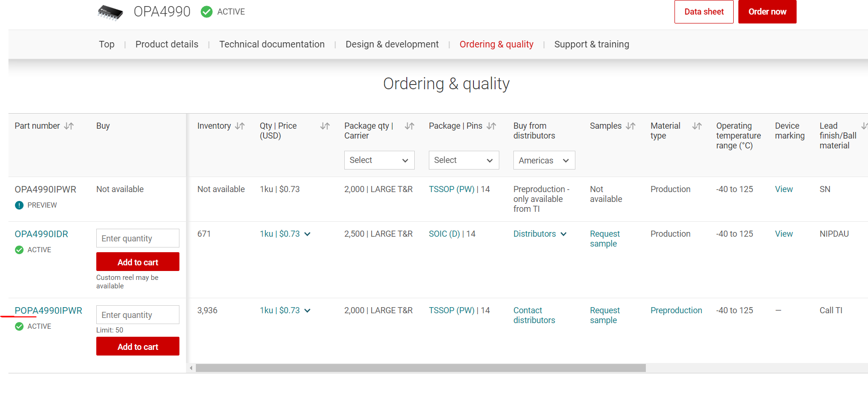This screenshot has height=410, width=868.
Task: Click the "Limit: 50" note
Action: (110, 330)
